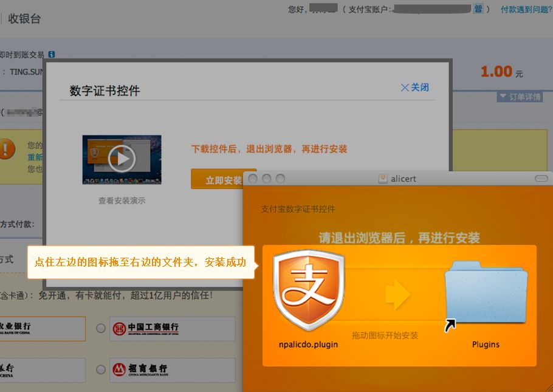Click the info icon beside 即时到账交易
Screen dimensions: 553x392
click(x=52, y=54)
